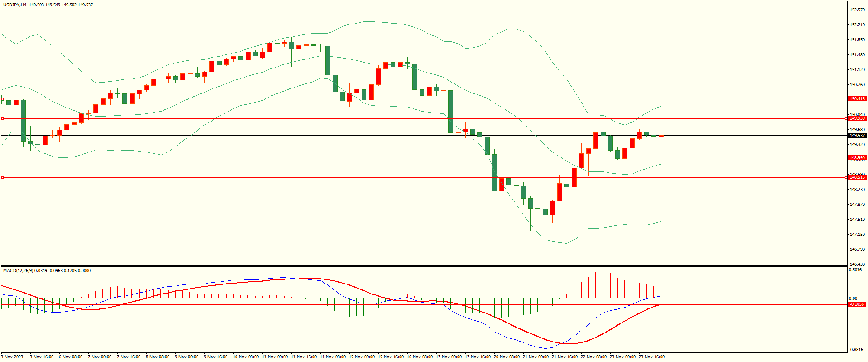Viewport: 868px width, 362px height.
Task: Click the 10 Nov 08:00 time label
Action: click(x=246, y=357)
